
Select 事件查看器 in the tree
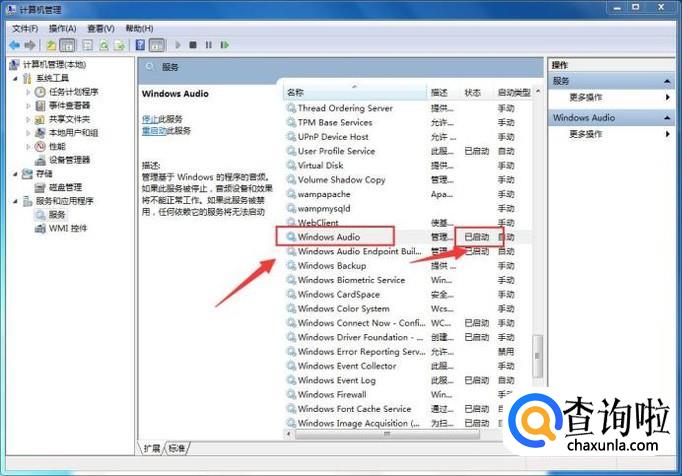click(69, 105)
